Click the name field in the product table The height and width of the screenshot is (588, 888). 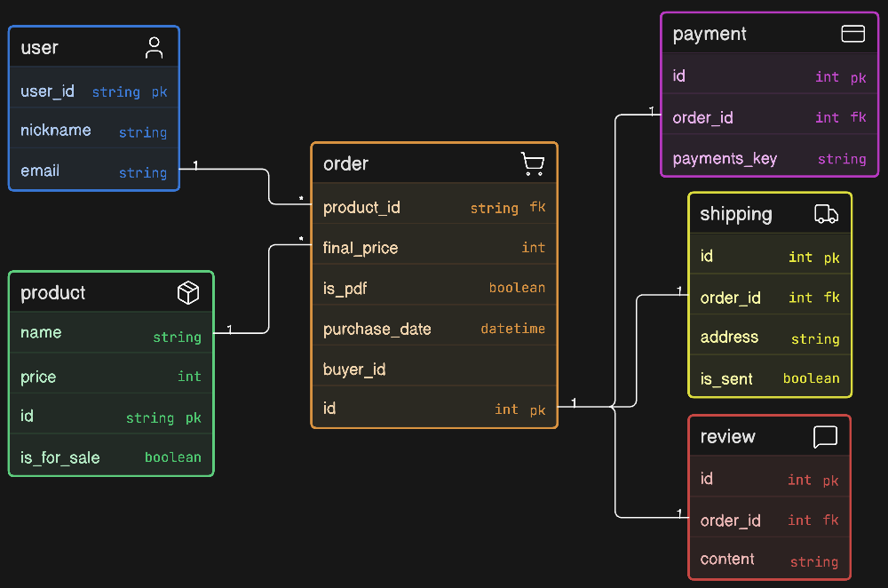[x=111, y=334]
